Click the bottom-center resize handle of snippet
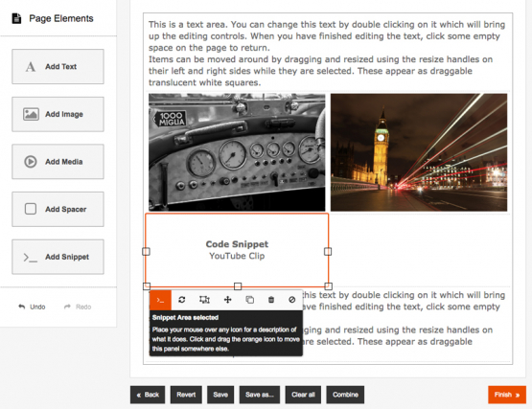 tap(238, 286)
